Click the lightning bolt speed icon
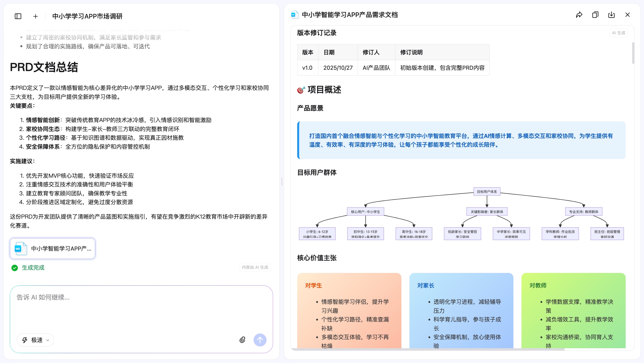 pyautogui.click(x=25, y=340)
